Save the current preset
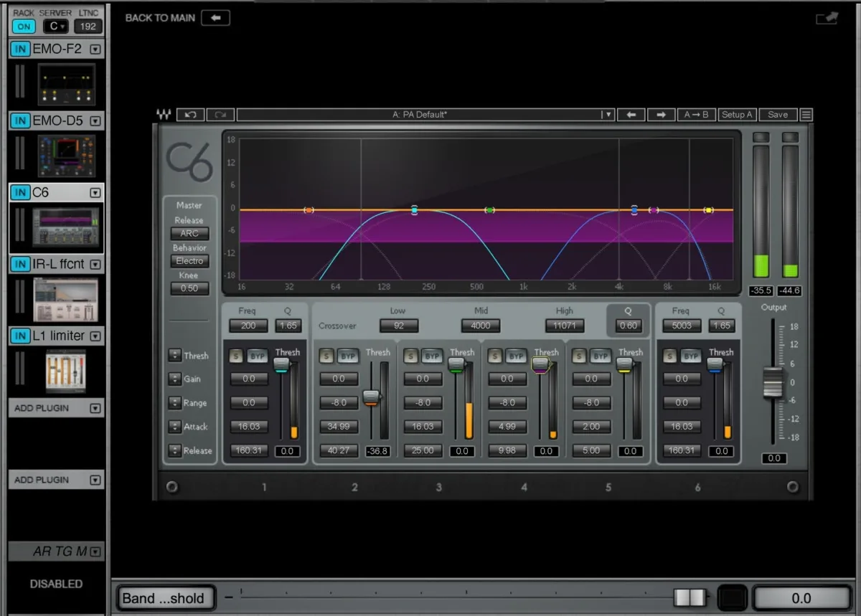The image size is (861, 616). coord(778,114)
